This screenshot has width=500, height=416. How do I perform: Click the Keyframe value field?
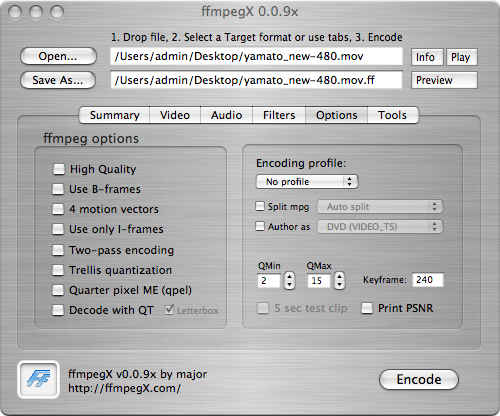pyautogui.click(x=428, y=280)
